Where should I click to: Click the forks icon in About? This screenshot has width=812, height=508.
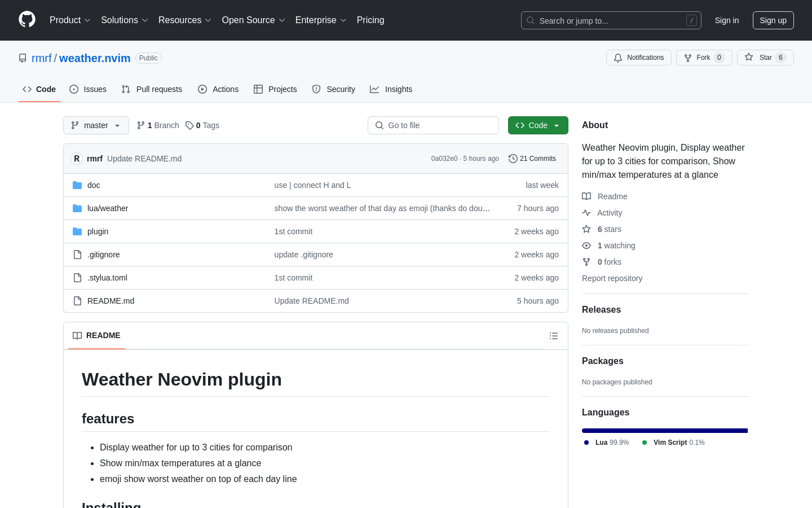pos(586,262)
